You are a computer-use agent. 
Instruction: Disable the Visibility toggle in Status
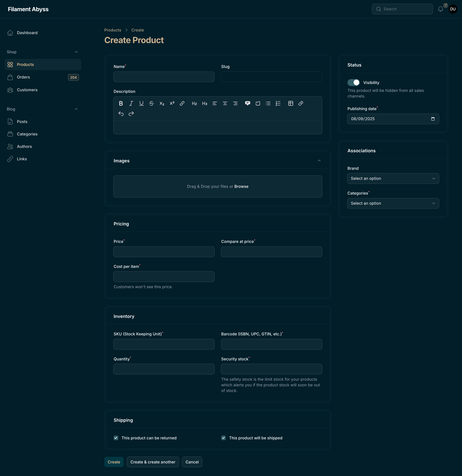353,82
